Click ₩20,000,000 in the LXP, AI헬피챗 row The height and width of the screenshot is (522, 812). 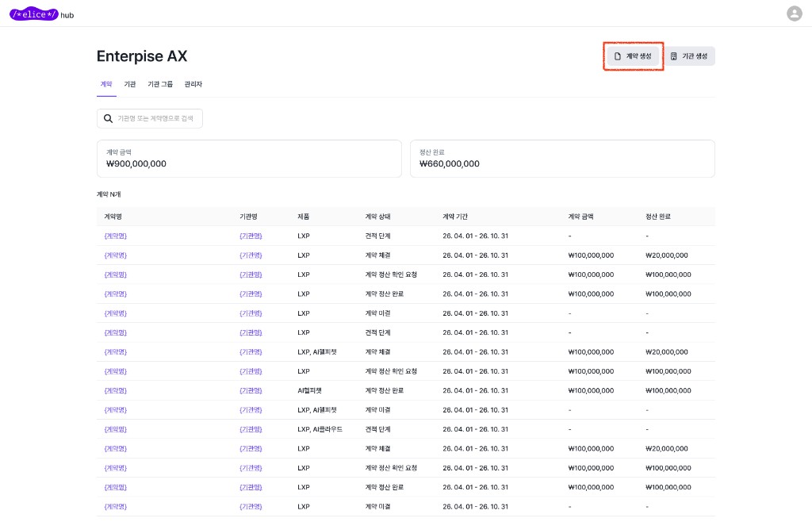(x=667, y=351)
